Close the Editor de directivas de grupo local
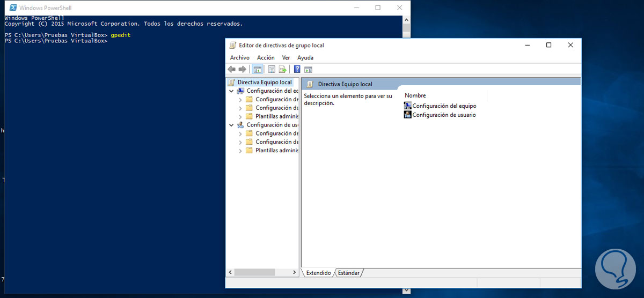The height and width of the screenshot is (298, 644). coord(570,46)
